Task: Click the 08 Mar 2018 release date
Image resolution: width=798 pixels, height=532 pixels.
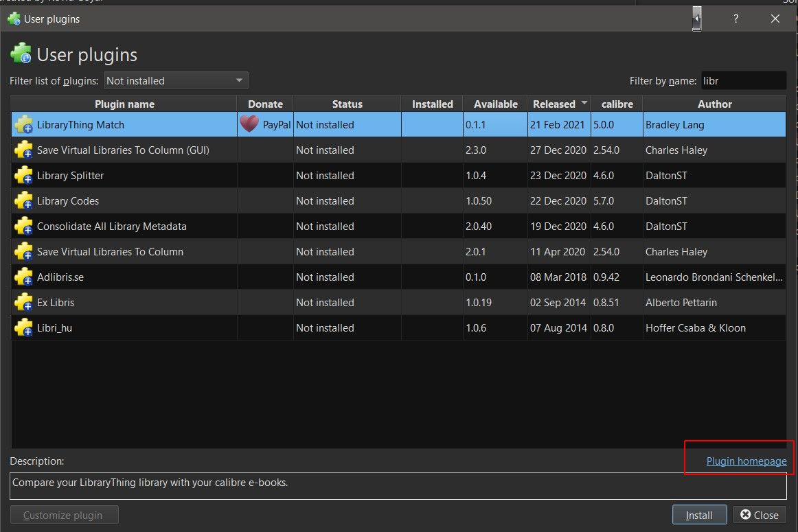Action: 558,277
